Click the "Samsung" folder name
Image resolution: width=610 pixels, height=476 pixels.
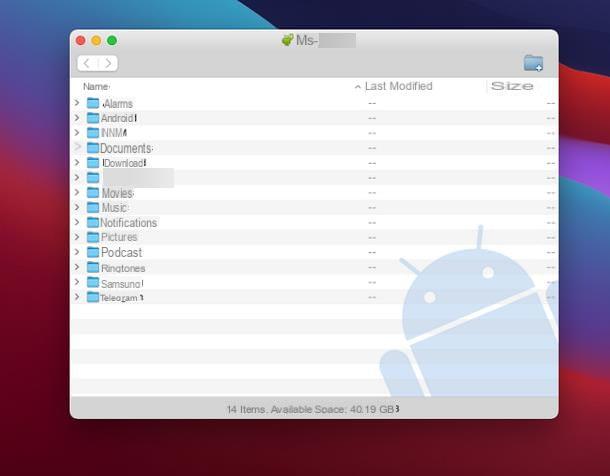(122, 284)
